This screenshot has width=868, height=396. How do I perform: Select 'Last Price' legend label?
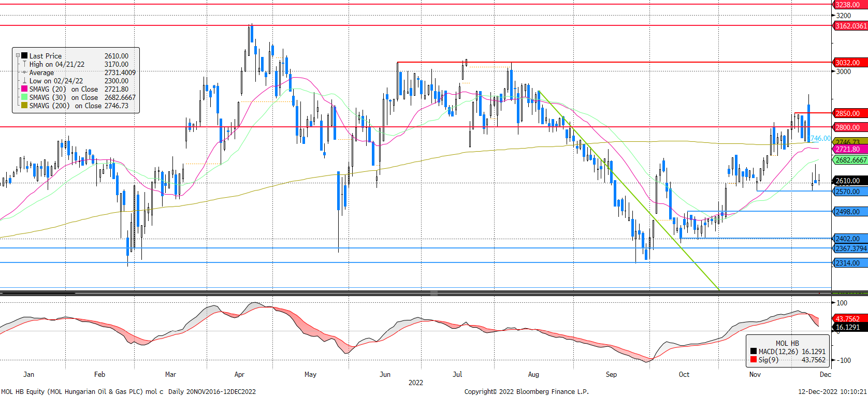pos(46,56)
